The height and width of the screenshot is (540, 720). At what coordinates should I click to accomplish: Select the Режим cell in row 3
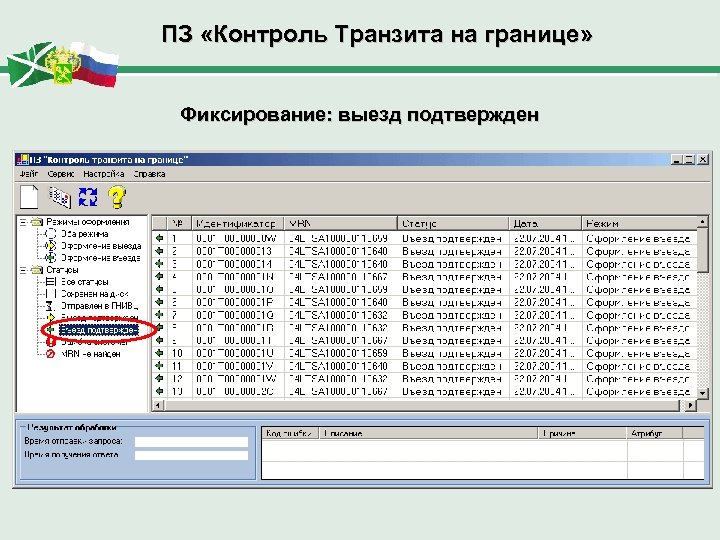pyautogui.click(x=640, y=264)
